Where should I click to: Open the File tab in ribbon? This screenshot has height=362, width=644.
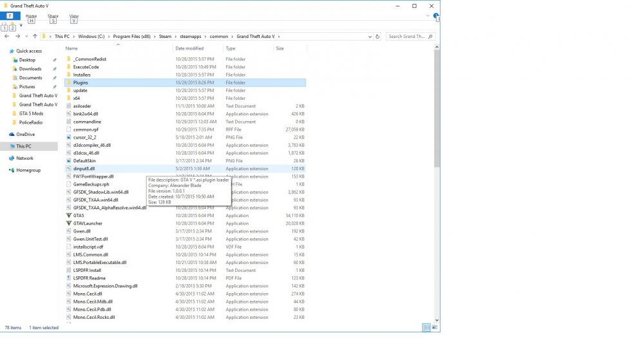tap(10, 16)
